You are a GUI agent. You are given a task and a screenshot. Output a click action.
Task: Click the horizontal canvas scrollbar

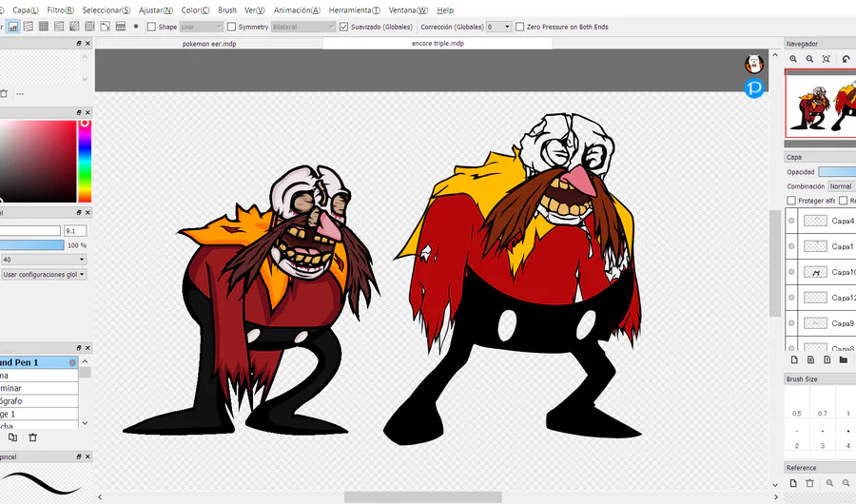pos(422,497)
